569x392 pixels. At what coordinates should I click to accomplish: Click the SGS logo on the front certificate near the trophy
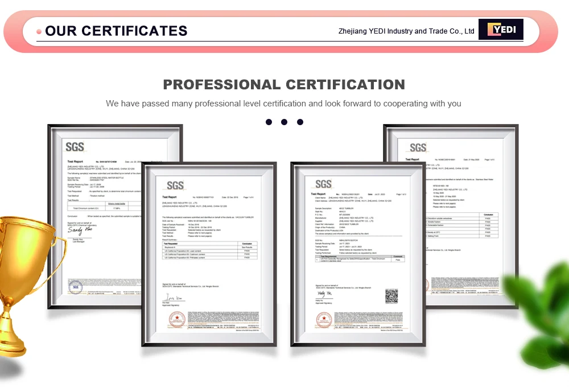point(175,185)
